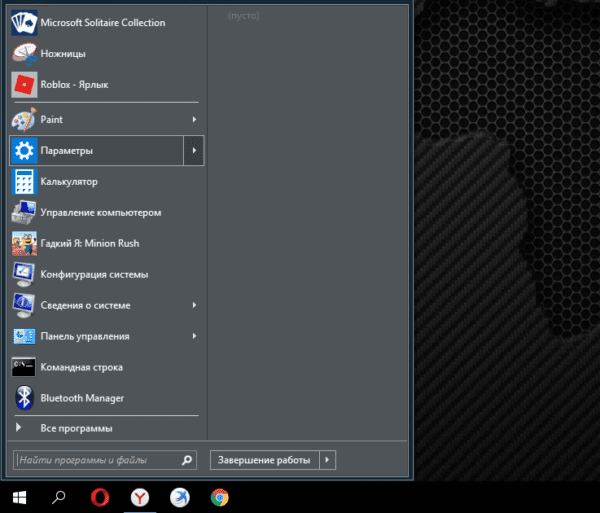The height and width of the screenshot is (513, 600).
Task: Select Управление компьютером entry
Action: (x=106, y=212)
